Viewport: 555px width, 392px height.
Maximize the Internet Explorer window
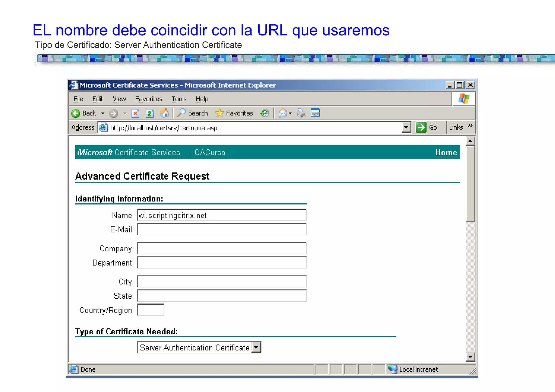[460, 85]
